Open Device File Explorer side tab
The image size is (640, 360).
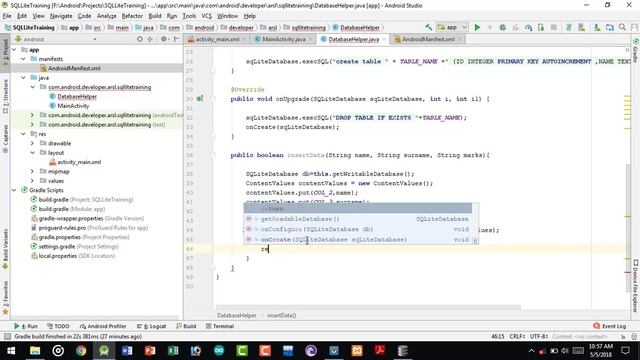click(636, 286)
